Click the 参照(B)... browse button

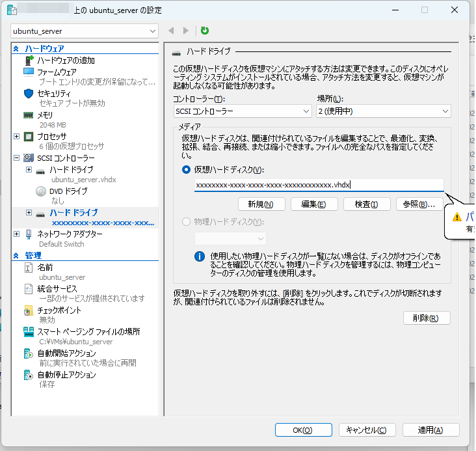click(x=419, y=204)
